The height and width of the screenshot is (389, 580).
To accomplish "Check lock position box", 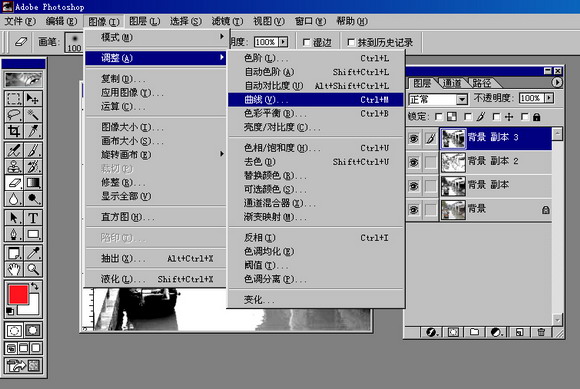I will (496, 117).
